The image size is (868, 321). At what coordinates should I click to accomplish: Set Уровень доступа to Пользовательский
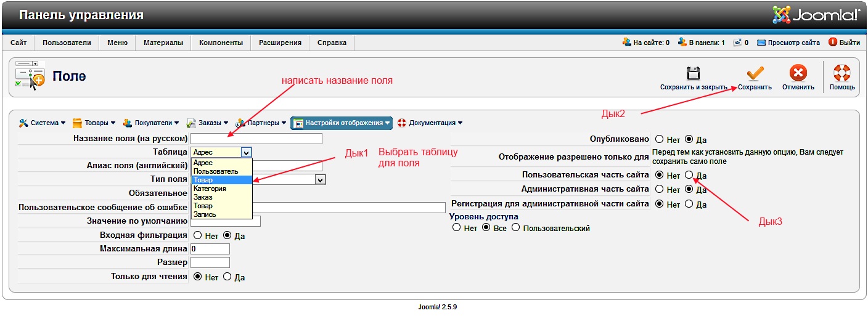[515, 227]
